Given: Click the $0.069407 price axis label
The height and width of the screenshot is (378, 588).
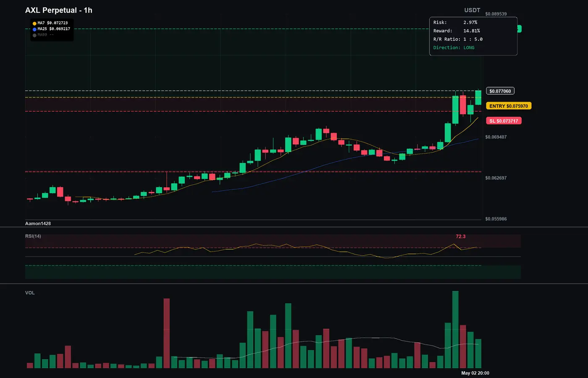Looking at the screenshot, I should coord(496,137).
